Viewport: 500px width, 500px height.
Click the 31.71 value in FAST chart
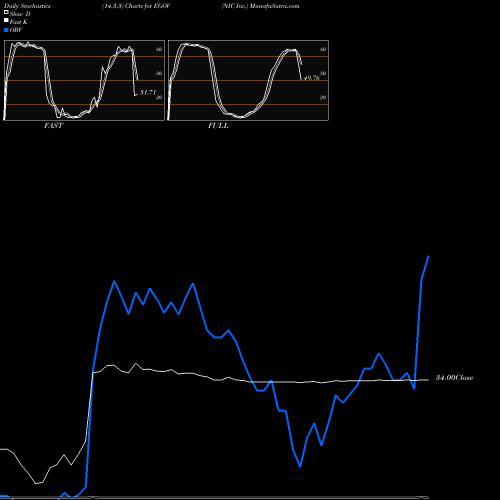[x=148, y=92]
